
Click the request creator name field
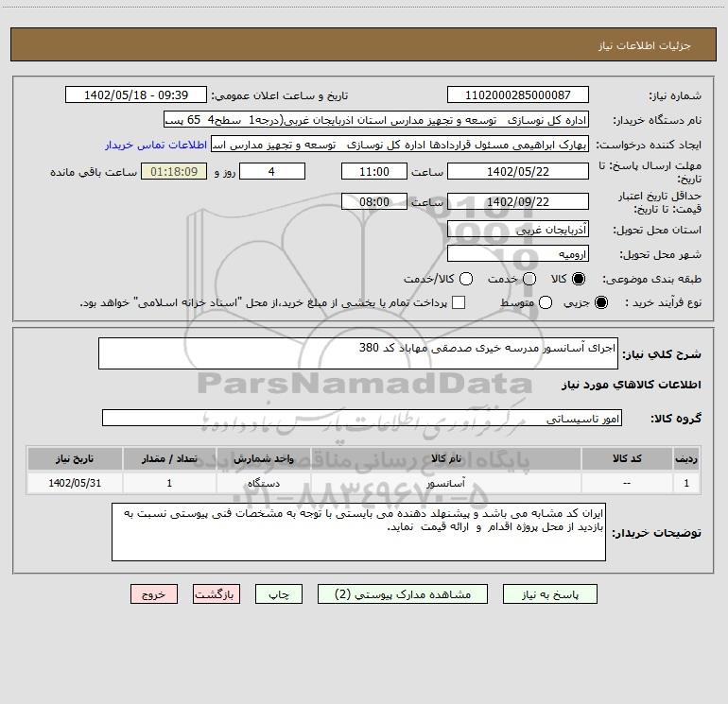[400, 144]
